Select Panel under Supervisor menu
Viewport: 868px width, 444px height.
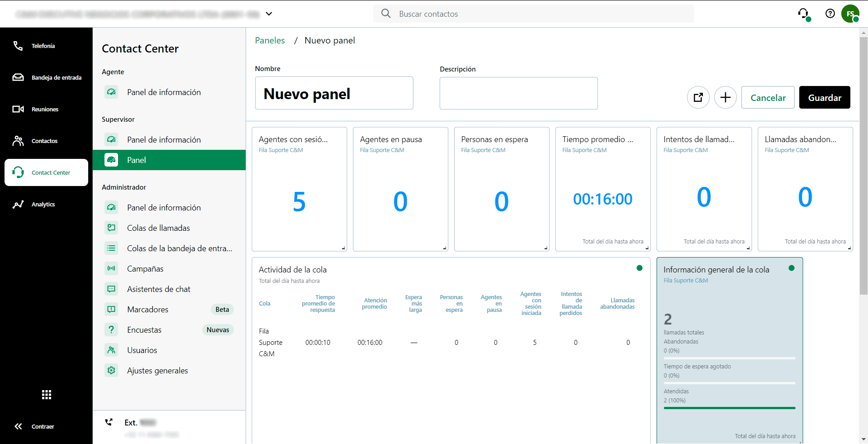137,160
